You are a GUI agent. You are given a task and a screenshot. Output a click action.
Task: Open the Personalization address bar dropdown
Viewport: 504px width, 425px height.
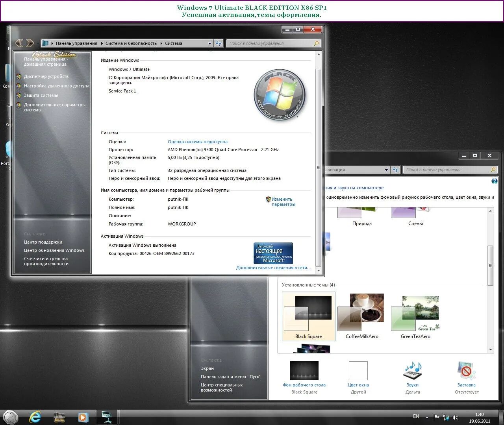(386, 170)
